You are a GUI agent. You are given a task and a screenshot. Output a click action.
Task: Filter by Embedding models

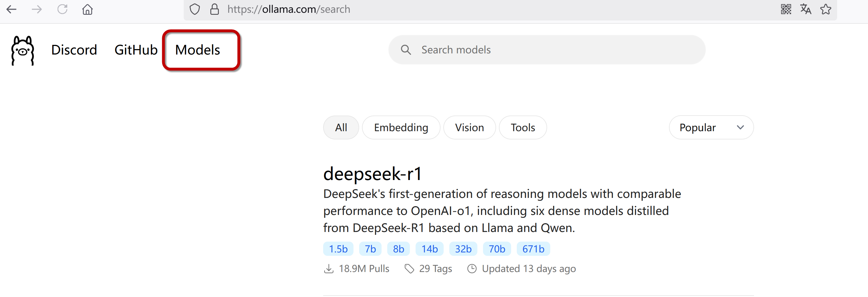pyautogui.click(x=401, y=127)
